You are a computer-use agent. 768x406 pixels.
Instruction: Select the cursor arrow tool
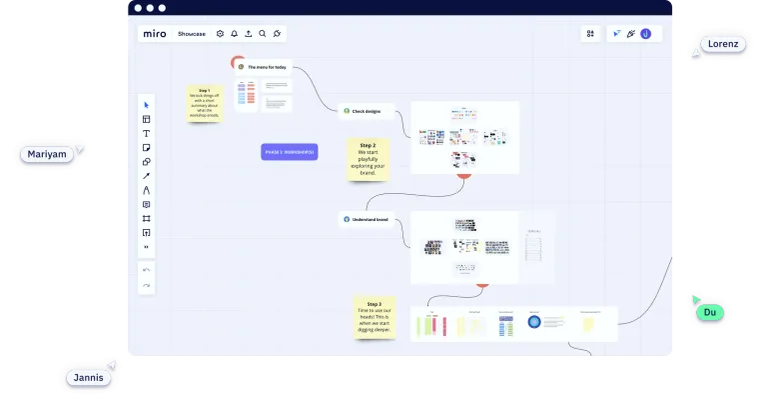tap(146, 105)
